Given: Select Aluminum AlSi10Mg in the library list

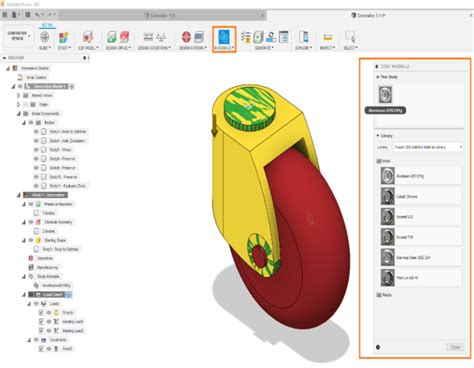Looking at the screenshot, I should point(421,176).
